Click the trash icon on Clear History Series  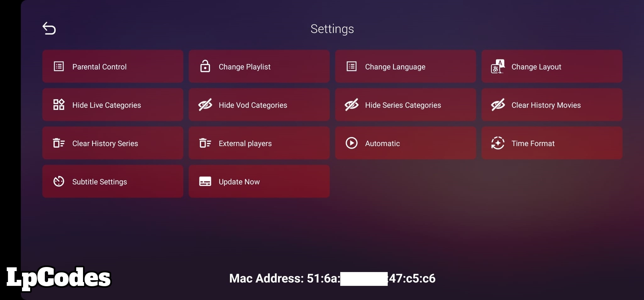pyautogui.click(x=59, y=143)
